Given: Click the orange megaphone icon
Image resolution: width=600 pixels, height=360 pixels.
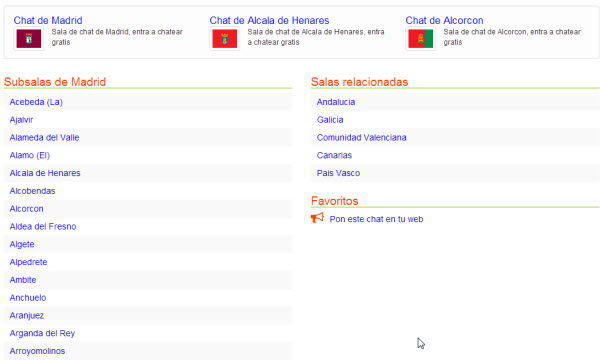Looking at the screenshot, I should click(x=317, y=218).
